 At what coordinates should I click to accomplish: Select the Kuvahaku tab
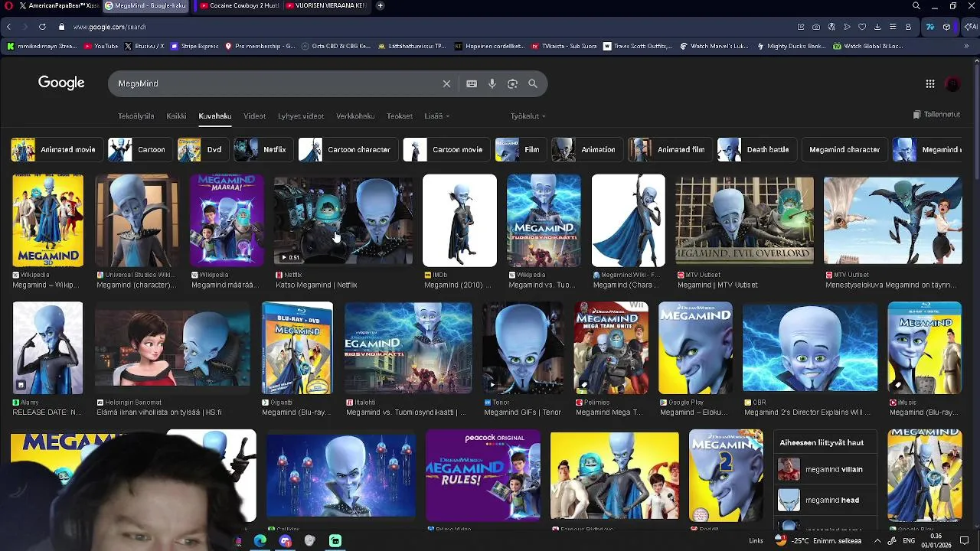215,116
